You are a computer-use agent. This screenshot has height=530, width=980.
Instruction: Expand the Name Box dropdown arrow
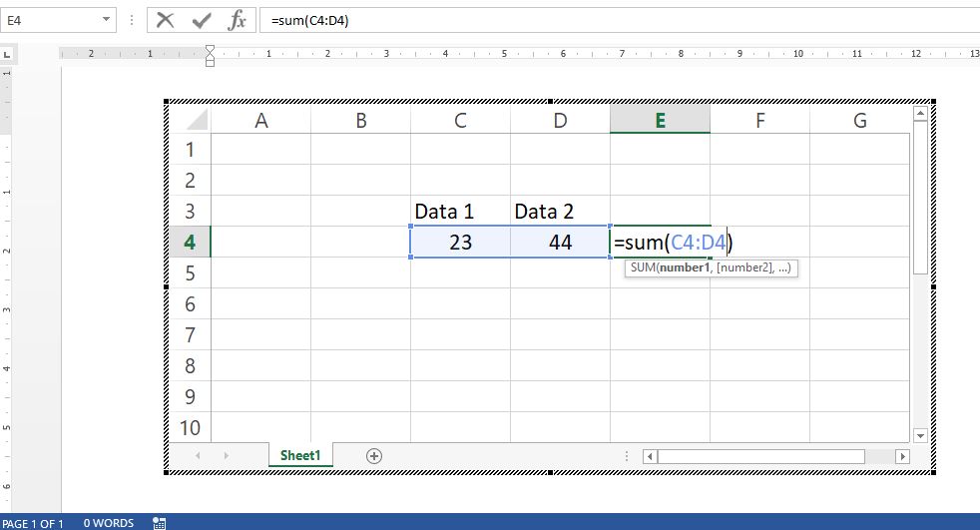(x=106, y=20)
